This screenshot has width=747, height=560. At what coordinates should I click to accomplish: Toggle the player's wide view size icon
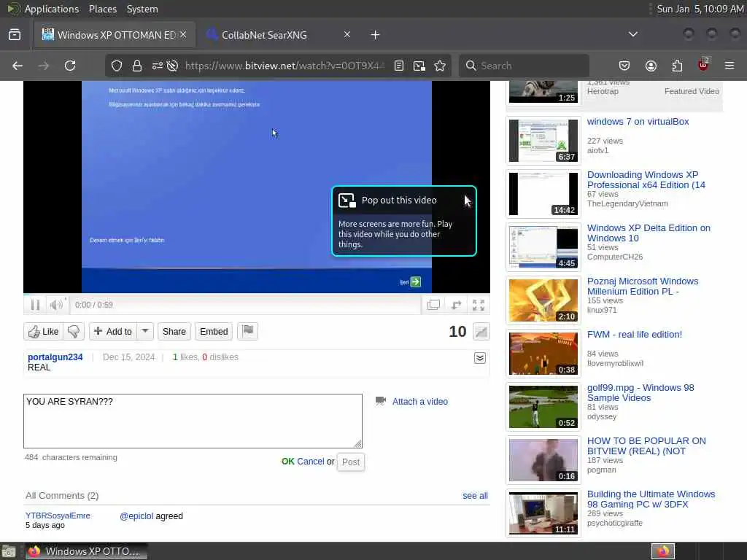(x=433, y=305)
